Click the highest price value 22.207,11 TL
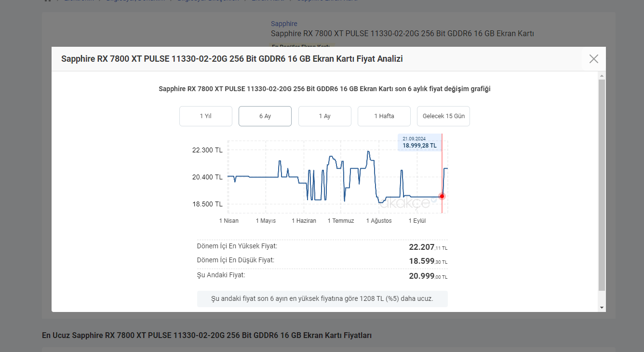Image resolution: width=644 pixels, height=352 pixels. click(x=428, y=247)
